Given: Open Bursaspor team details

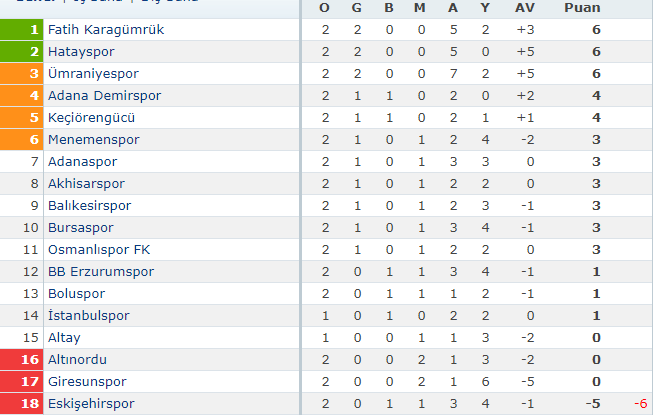Looking at the screenshot, I should (x=80, y=228).
